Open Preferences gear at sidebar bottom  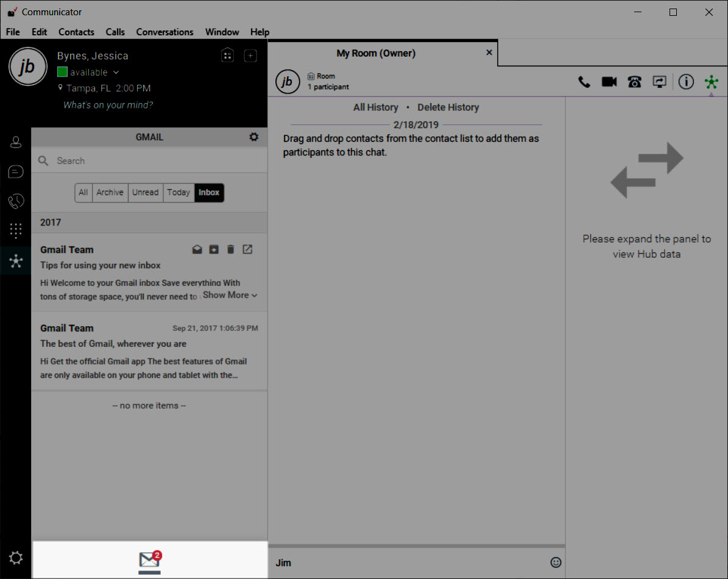pyautogui.click(x=16, y=558)
